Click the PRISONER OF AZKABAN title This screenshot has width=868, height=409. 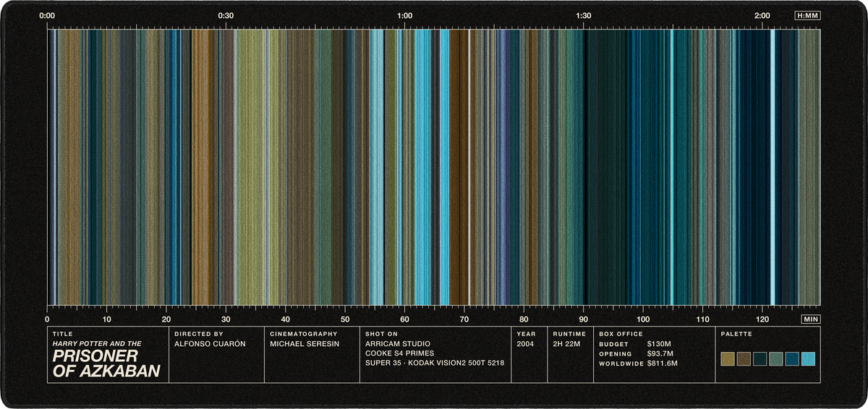(106, 364)
